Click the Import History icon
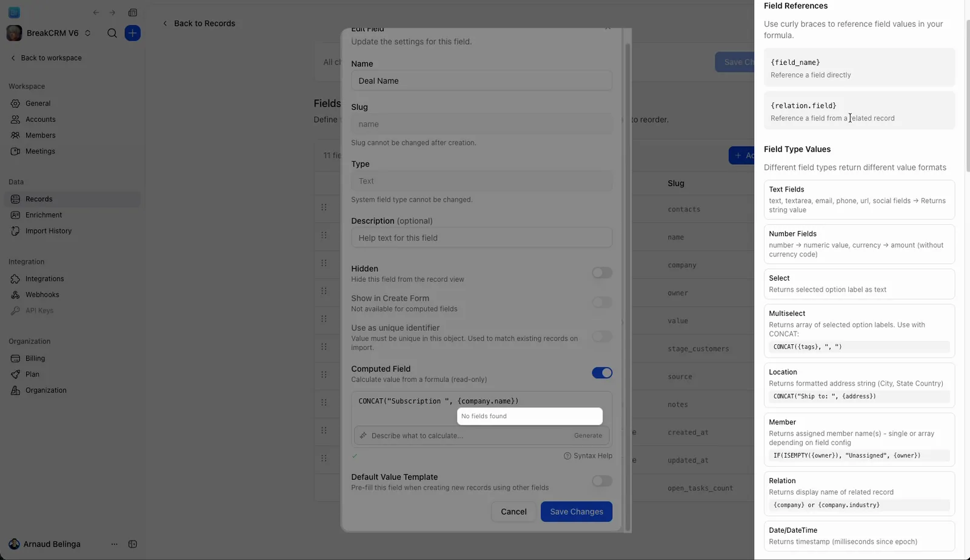970x560 pixels. (x=15, y=231)
